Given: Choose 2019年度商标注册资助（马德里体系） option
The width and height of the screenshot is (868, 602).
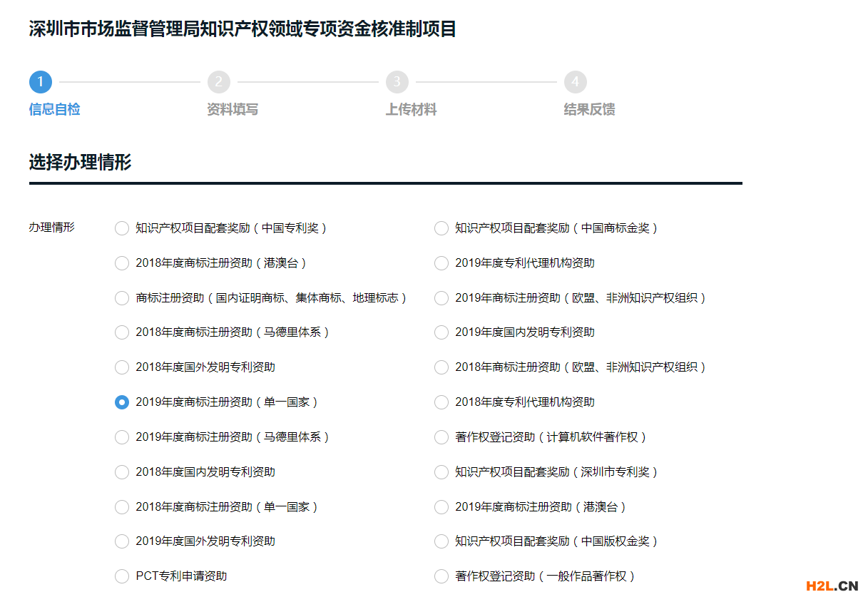Looking at the screenshot, I should pos(122,437).
